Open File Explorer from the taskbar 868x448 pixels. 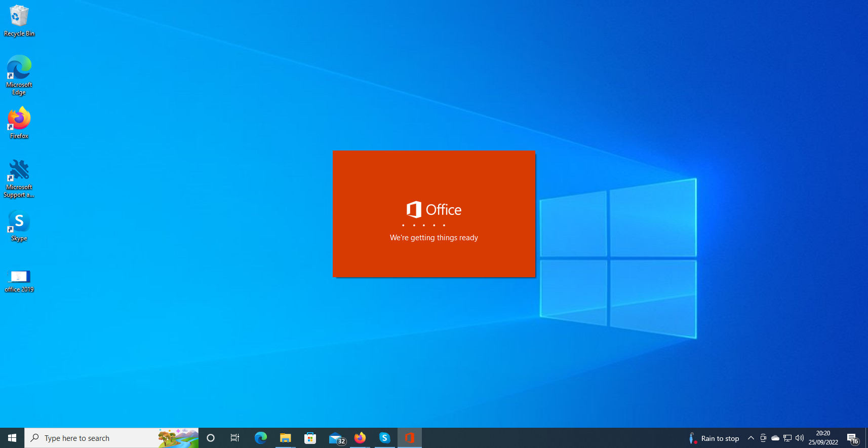(285, 438)
